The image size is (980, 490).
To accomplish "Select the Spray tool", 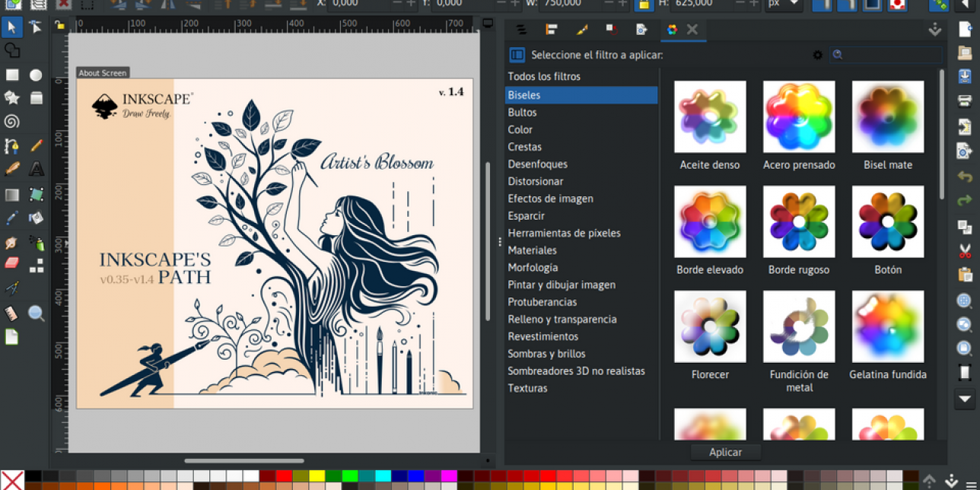I will (x=36, y=243).
